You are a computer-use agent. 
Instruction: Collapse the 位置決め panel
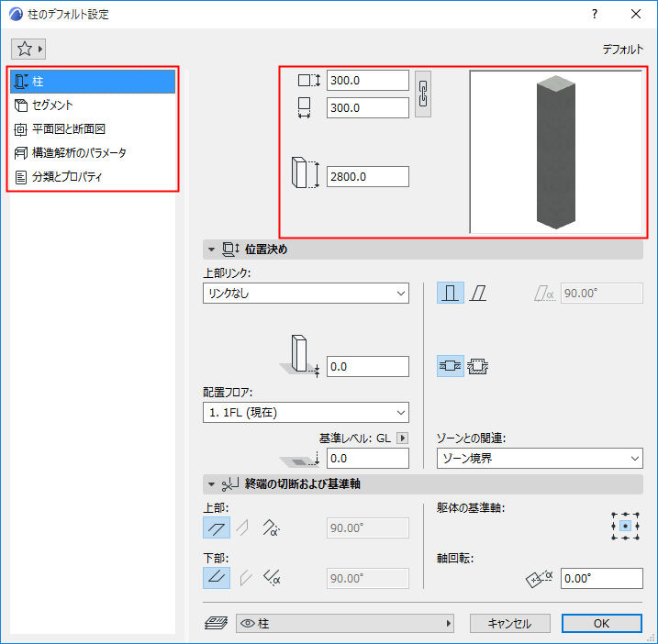[x=211, y=250]
